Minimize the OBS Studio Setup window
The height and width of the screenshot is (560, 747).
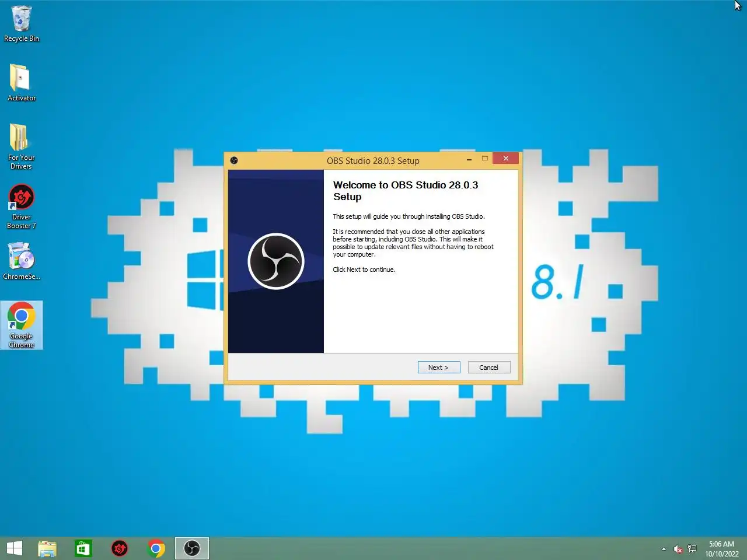click(469, 159)
